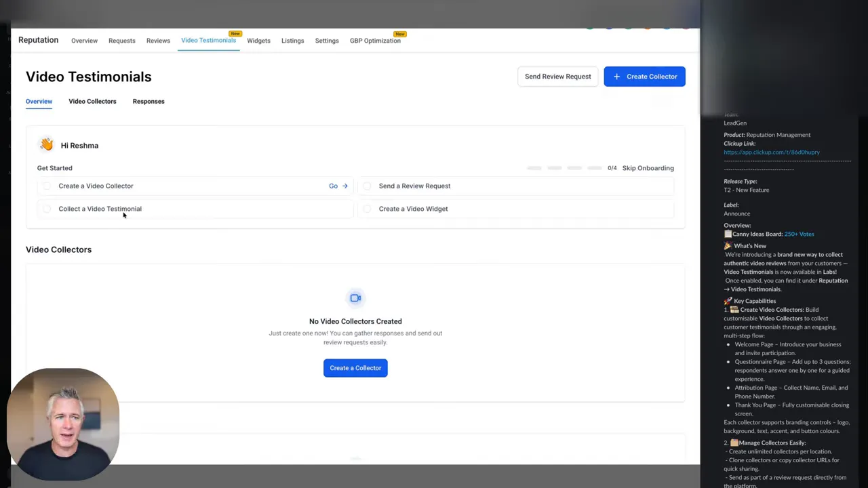Screen dimensions: 868x488
Task: Click Skip Onboarding link
Action: pos(648,168)
